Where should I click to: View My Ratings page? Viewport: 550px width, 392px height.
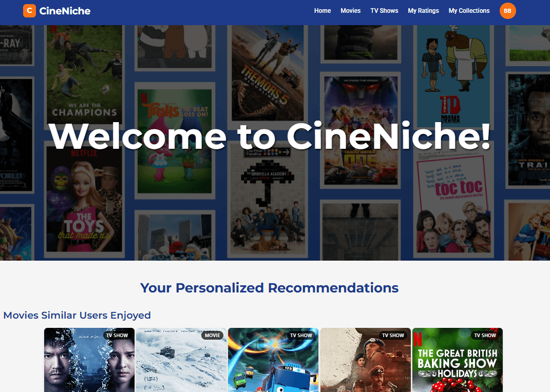pyautogui.click(x=423, y=11)
